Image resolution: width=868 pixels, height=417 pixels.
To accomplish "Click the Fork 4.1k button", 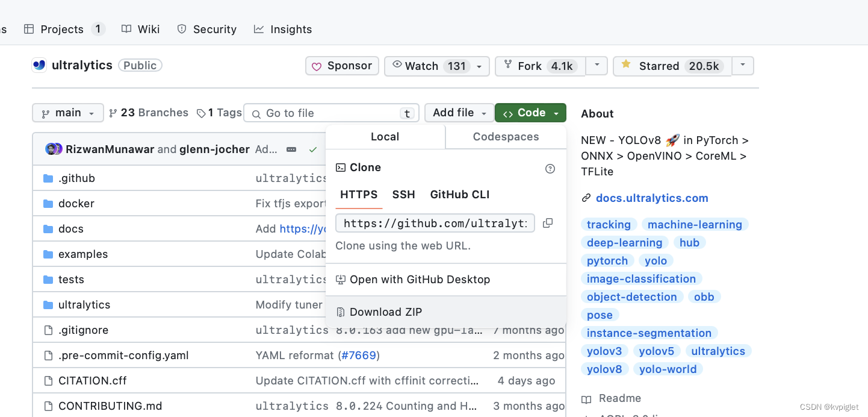I will [541, 66].
